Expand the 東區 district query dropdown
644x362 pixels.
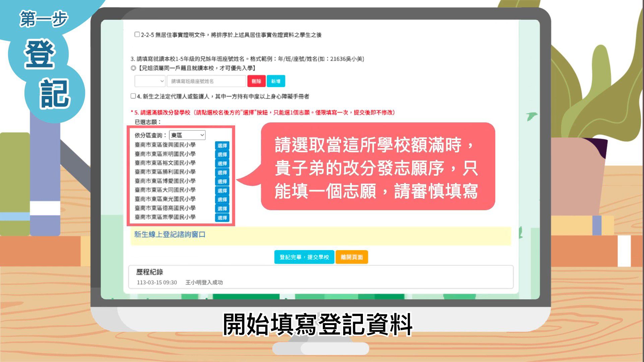(187, 135)
